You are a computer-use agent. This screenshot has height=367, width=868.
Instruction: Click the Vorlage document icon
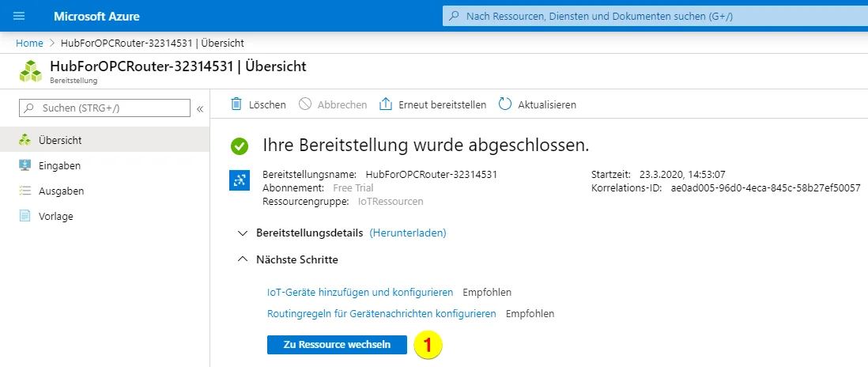pos(25,217)
